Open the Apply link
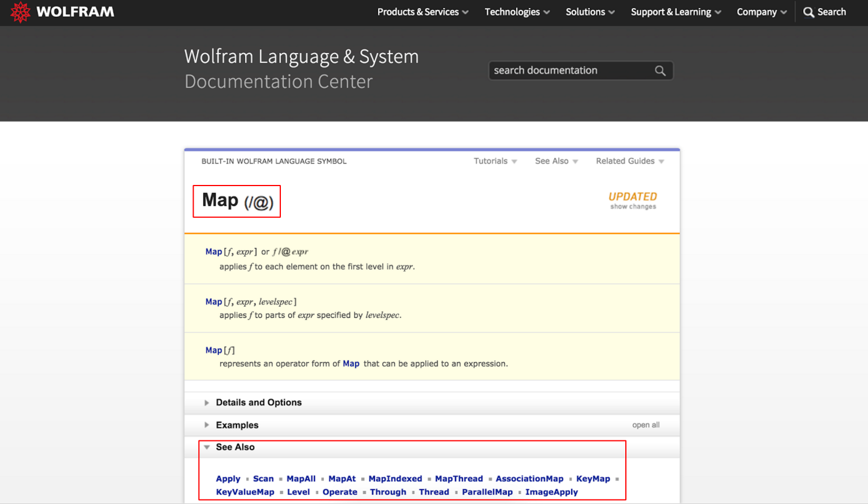 coord(228,479)
